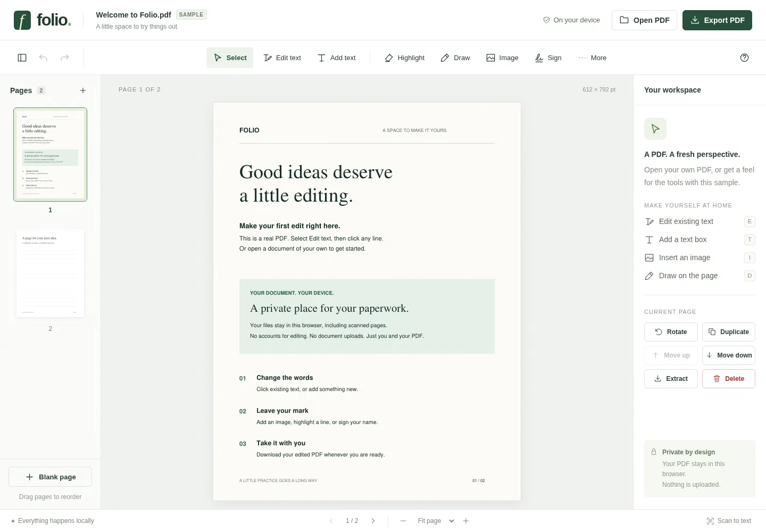Pick the Draw tool
Image resolution: width=766 pixels, height=532 pixels.
[x=455, y=57]
